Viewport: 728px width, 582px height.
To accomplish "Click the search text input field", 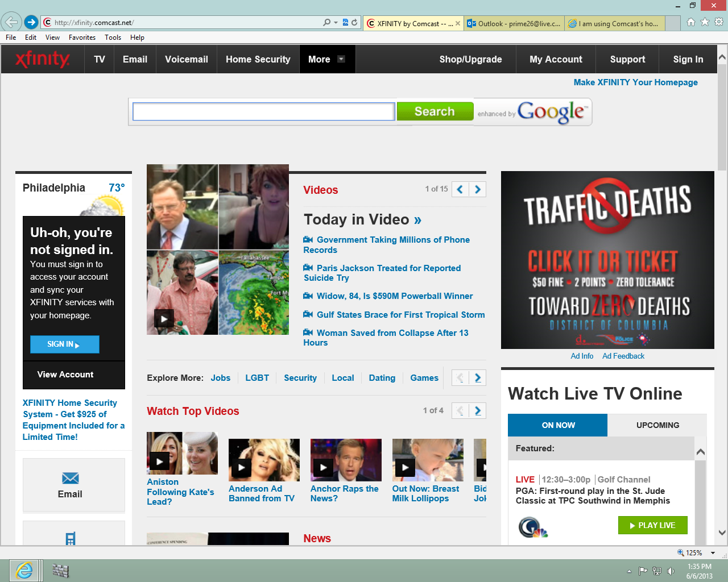I will [x=263, y=111].
